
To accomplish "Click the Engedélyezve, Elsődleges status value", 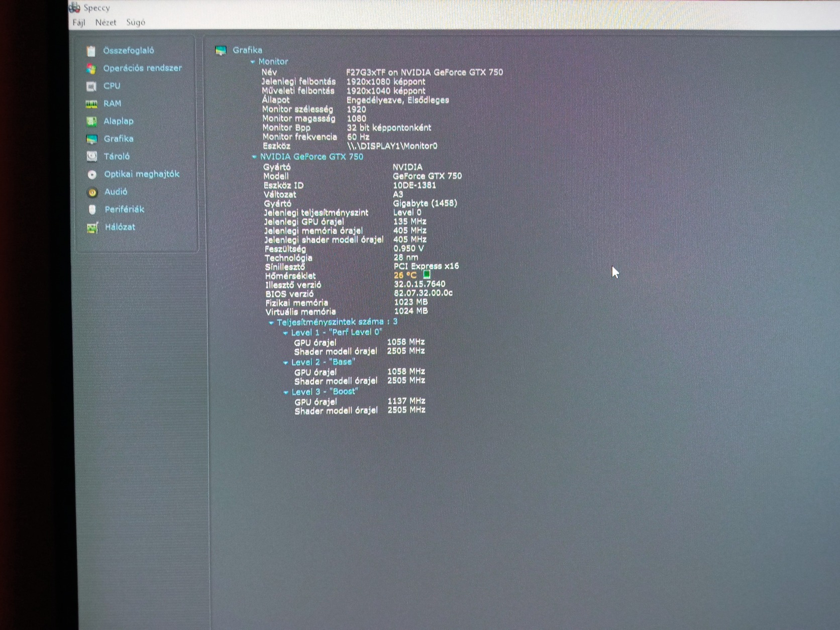I will click(398, 100).
